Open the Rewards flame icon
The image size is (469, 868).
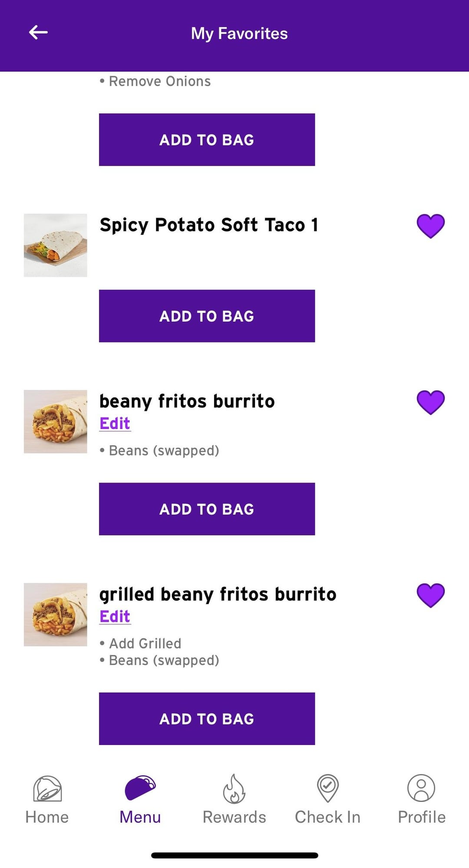pyautogui.click(x=234, y=788)
